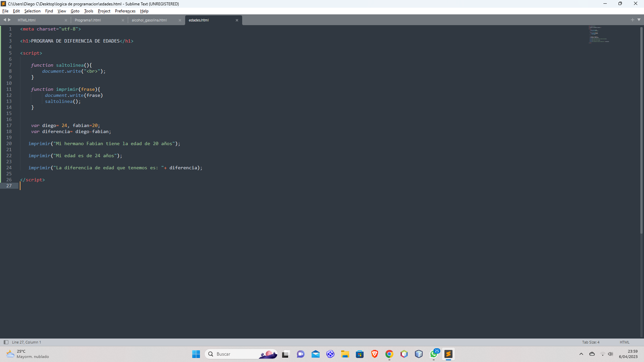Click the 'var diferencia' line of code
Viewport: 644px width, 362px height.
(71, 131)
